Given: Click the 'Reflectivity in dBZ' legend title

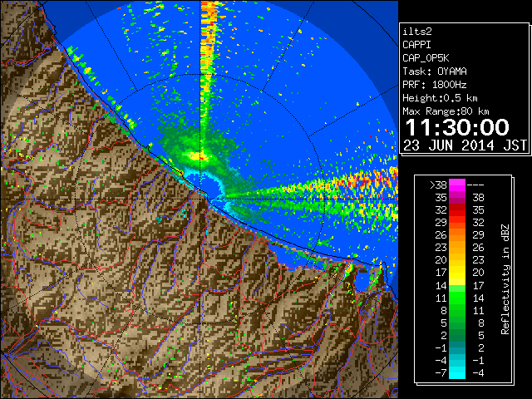Looking at the screenshot, I should tap(505, 279).
